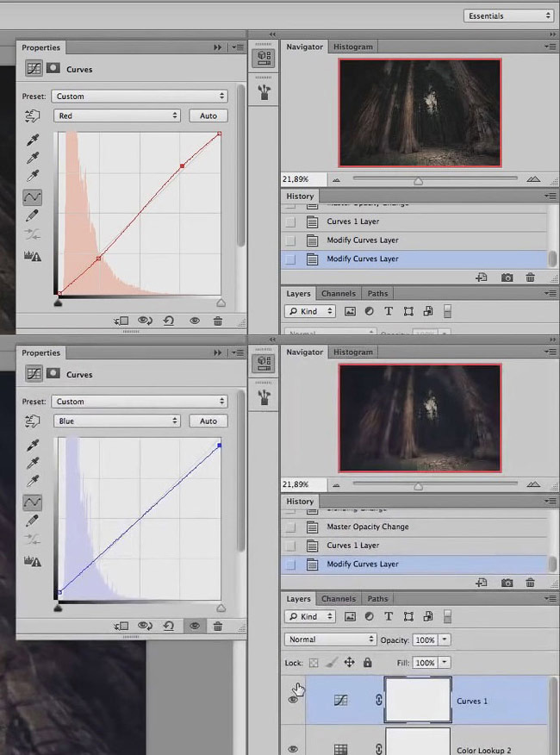Reset adjustment defaults below the Blue curve graph
Image resolution: width=560 pixels, height=755 pixels.
tap(168, 626)
